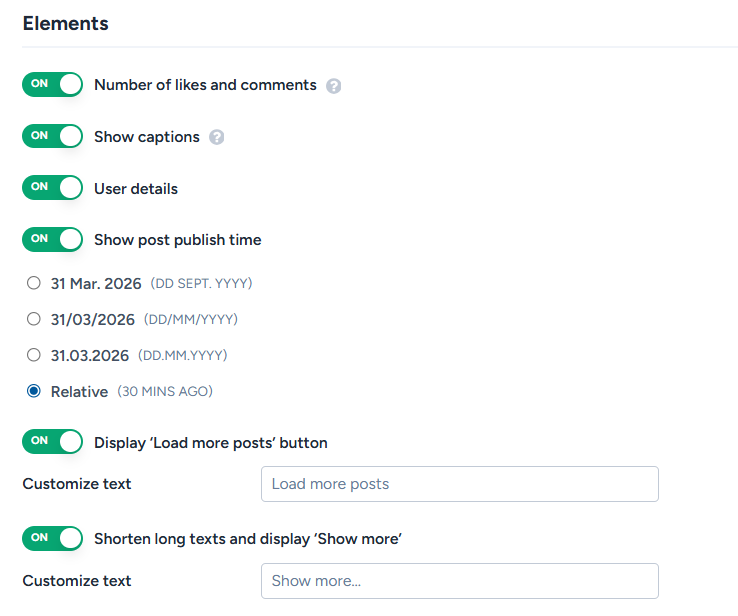Focus the Show more... customize text input

(459, 581)
